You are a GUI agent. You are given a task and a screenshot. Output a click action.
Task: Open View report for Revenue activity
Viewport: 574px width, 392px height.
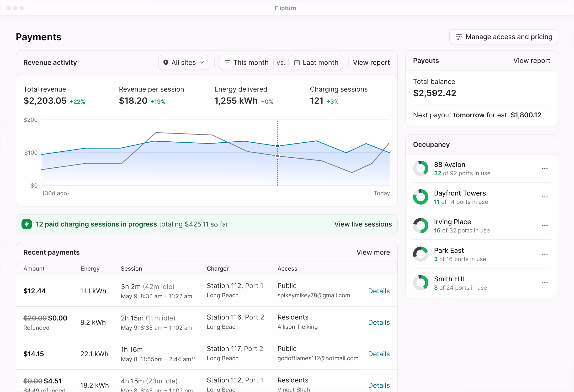(372, 62)
